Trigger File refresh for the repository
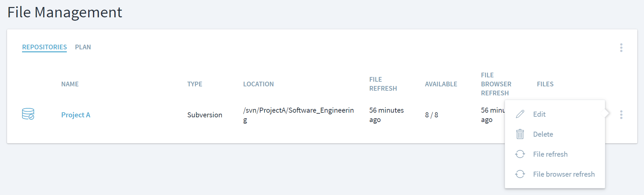 coord(550,154)
